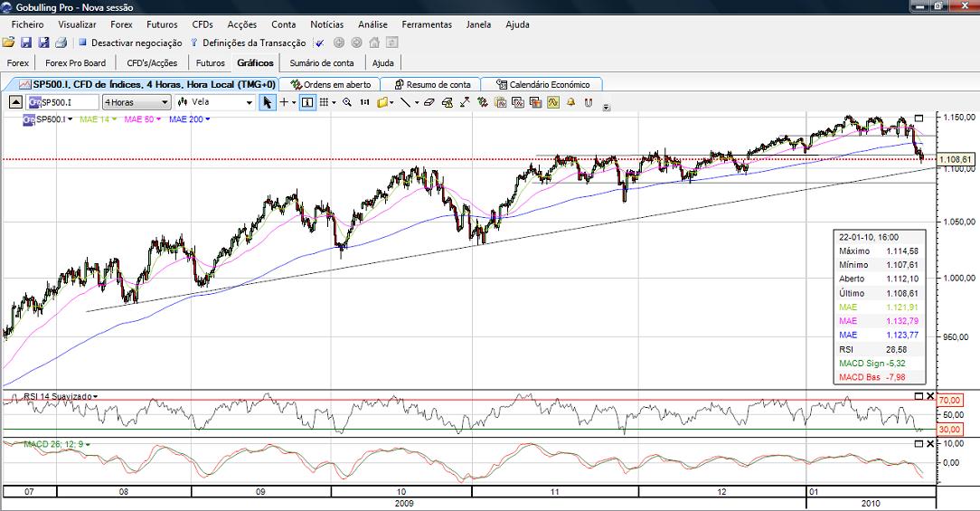Viewport: 980px width, 511px height.
Task: Open the Visualizar menu
Action: click(77, 24)
